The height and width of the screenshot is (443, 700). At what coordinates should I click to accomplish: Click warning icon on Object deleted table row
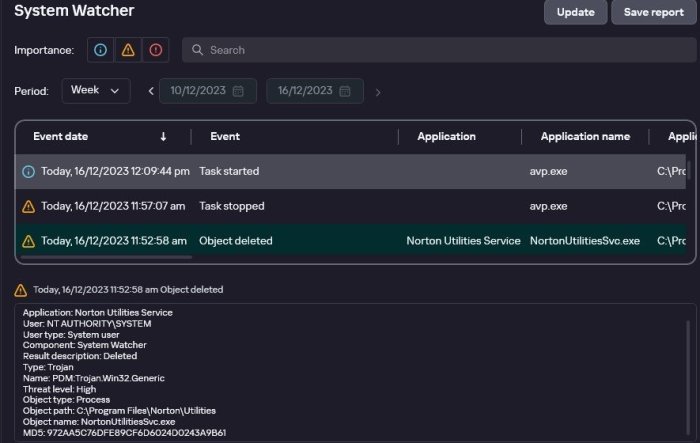click(x=29, y=241)
